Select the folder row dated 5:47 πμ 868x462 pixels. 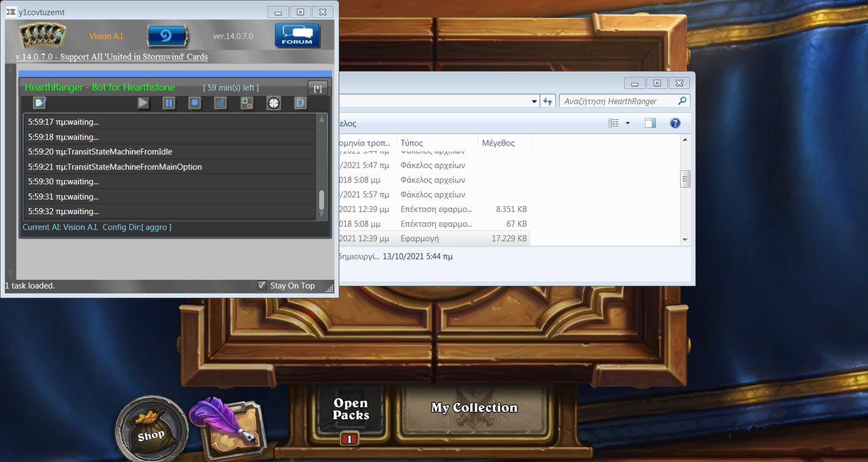coord(433,165)
